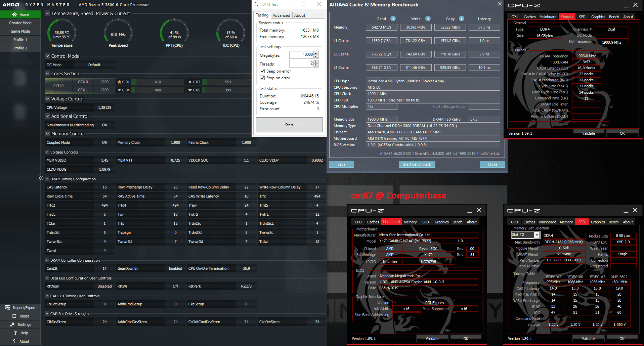Click the OC Mode Default value
This screenshot has height=346, width=644.
point(94,65)
